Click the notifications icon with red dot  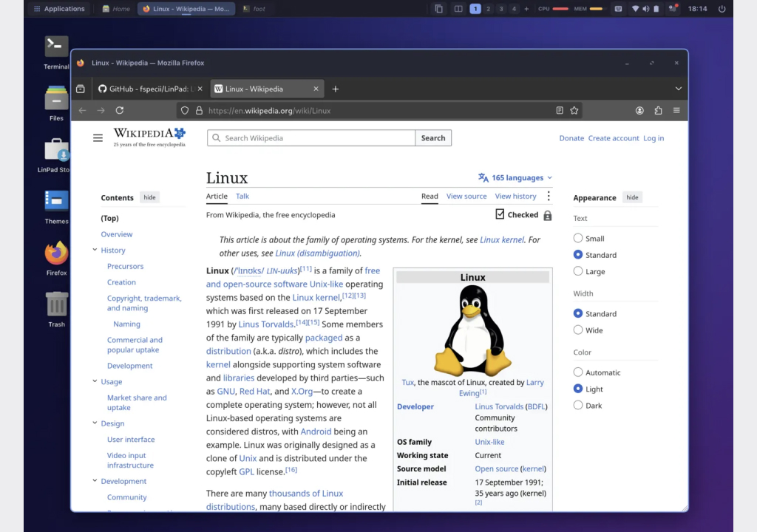pyautogui.click(x=673, y=9)
